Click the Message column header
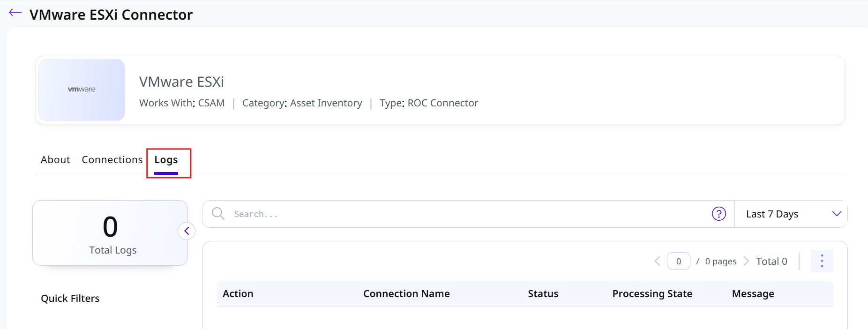 753,294
